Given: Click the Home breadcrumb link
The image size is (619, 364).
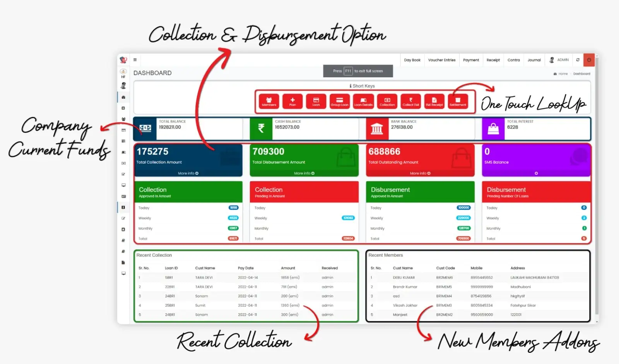Looking at the screenshot, I should coord(563,74).
